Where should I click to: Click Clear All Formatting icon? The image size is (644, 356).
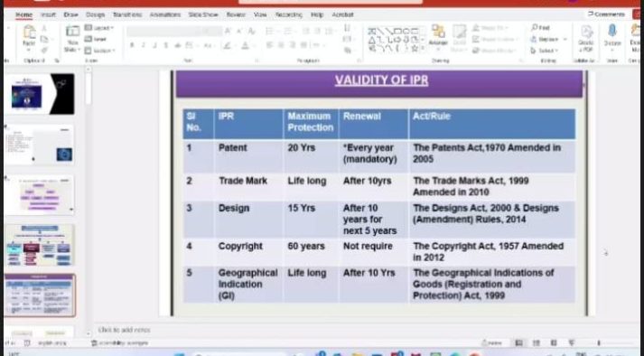tap(252, 31)
